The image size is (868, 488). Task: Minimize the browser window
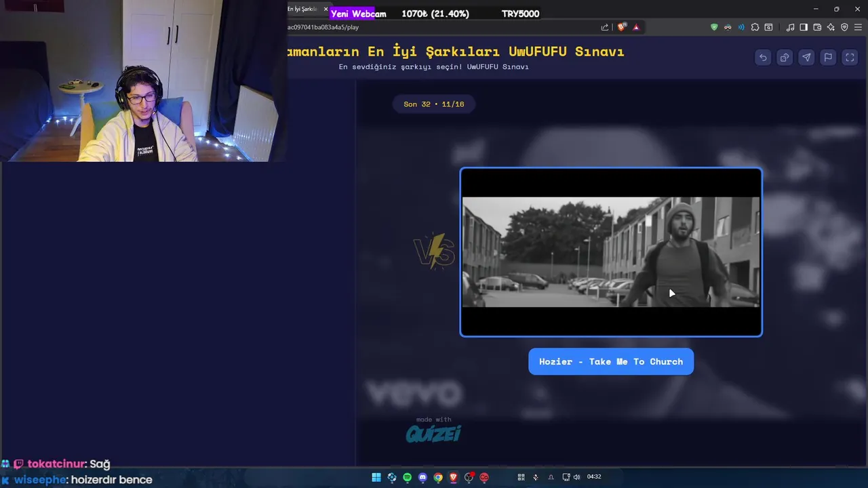pos(816,9)
